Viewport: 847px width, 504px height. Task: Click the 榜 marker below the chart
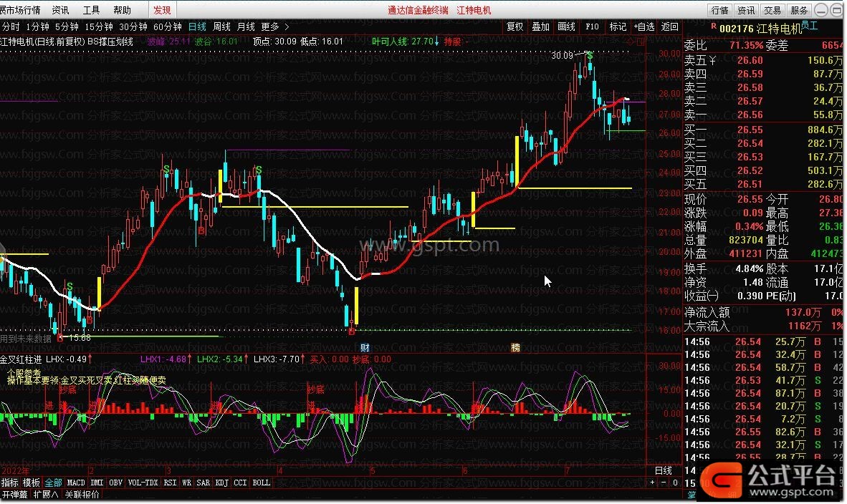[x=515, y=347]
